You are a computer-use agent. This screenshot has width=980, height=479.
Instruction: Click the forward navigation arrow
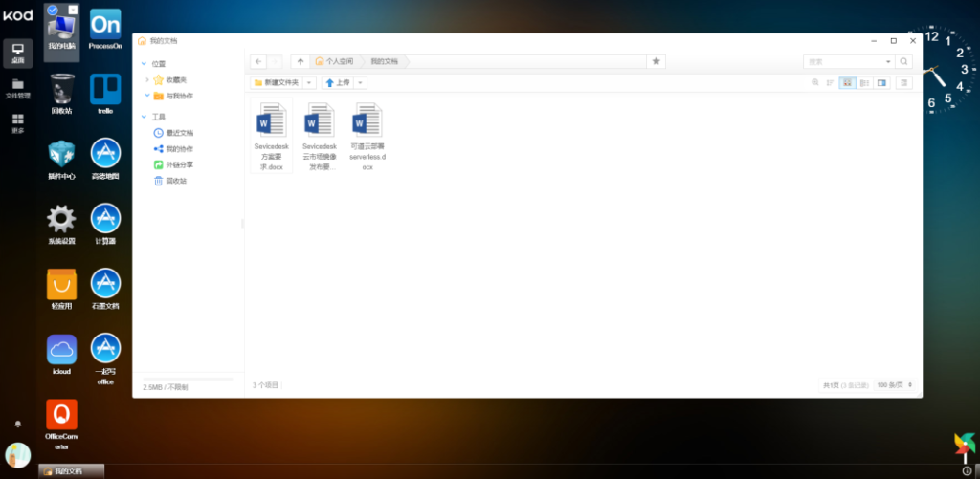275,62
